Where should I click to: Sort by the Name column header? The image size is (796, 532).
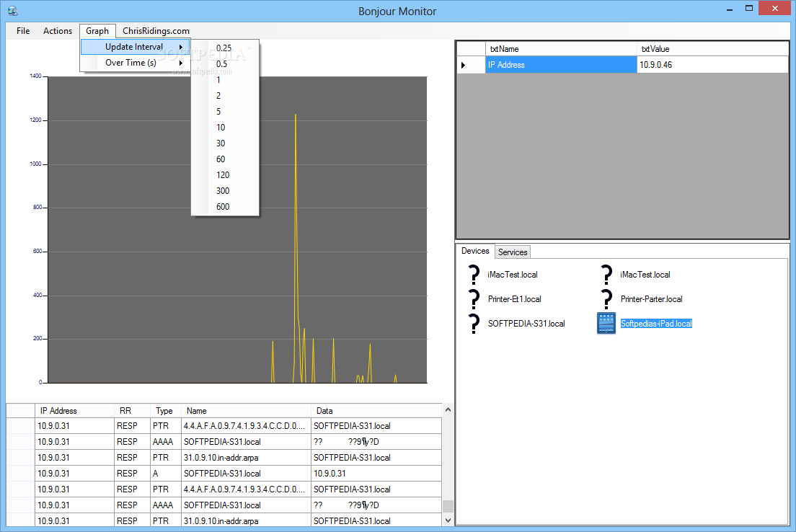pos(246,411)
